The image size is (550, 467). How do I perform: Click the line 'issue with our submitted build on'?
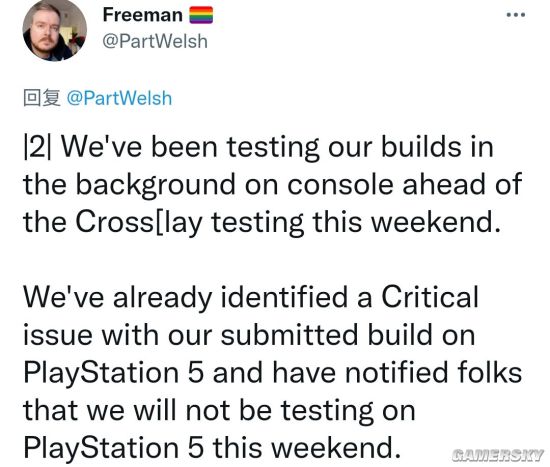coord(249,335)
